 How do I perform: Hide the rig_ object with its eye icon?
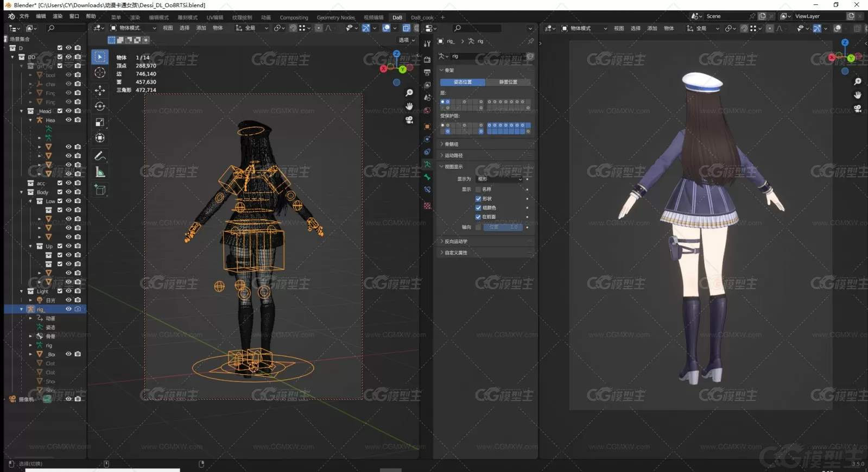click(68, 309)
